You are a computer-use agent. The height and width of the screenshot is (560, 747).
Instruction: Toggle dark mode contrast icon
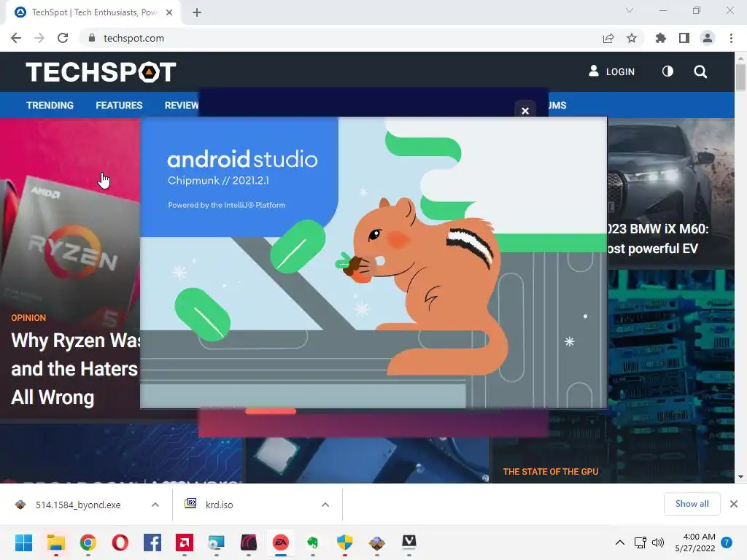667,71
